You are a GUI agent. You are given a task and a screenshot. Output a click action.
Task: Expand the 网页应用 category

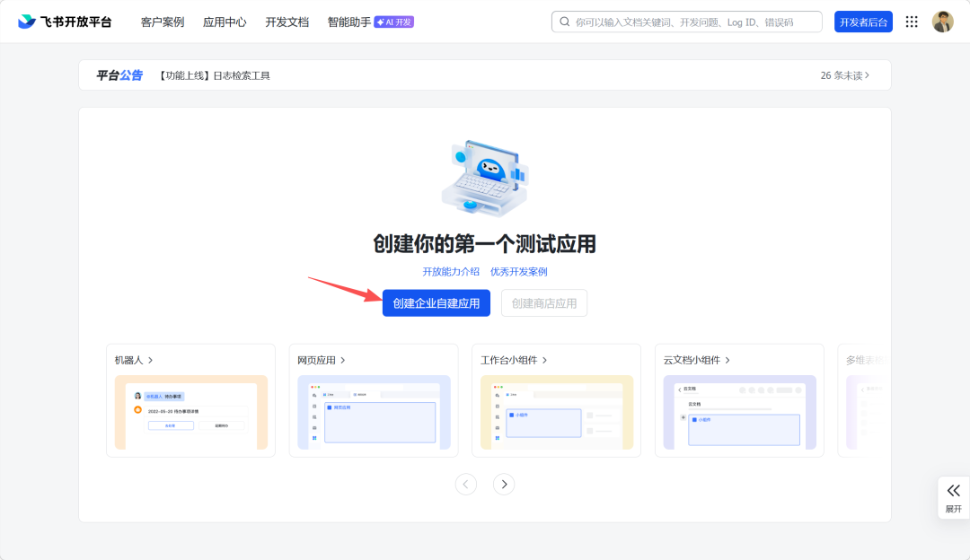coord(322,360)
